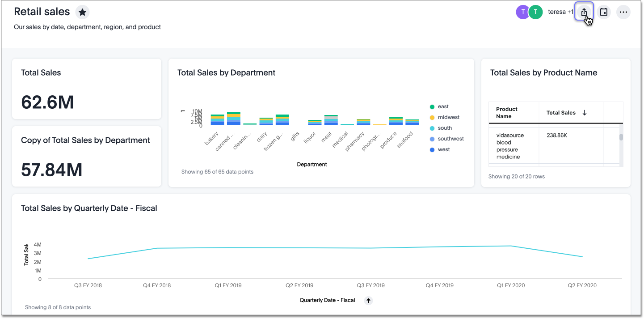Open the more options ellipsis menu
This screenshot has height=319, width=644.
tap(623, 12)
